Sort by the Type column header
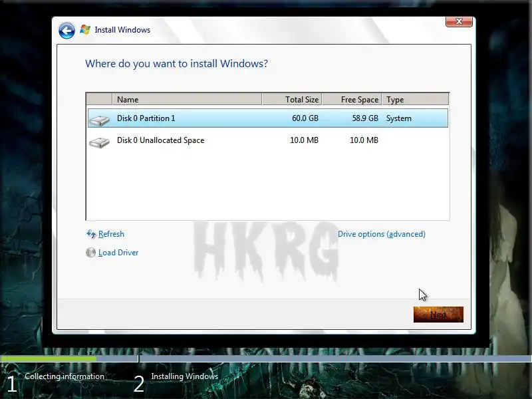This screenshot has height=399, width=532. 415,99
